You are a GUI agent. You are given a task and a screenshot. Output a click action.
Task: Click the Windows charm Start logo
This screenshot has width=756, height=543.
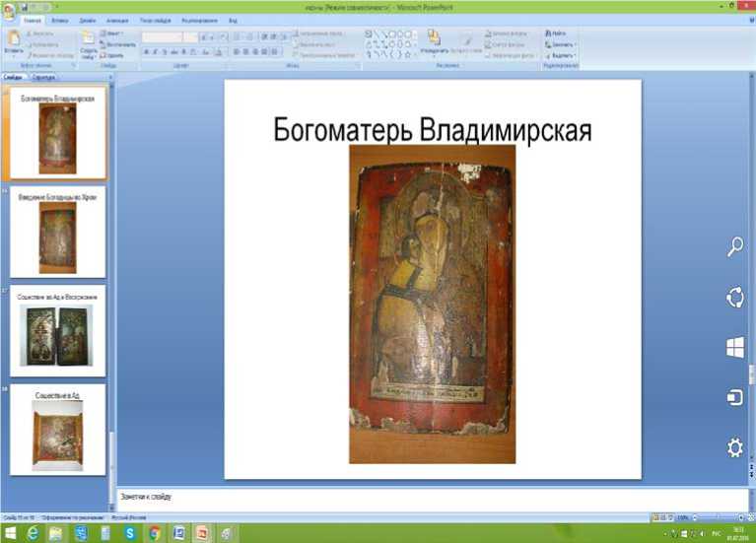(734, 347)
